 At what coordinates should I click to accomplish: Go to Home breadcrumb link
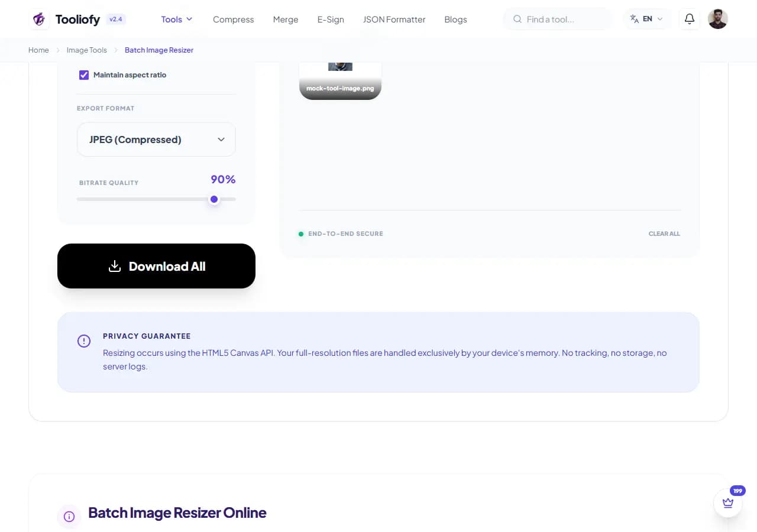coord(38,50)
